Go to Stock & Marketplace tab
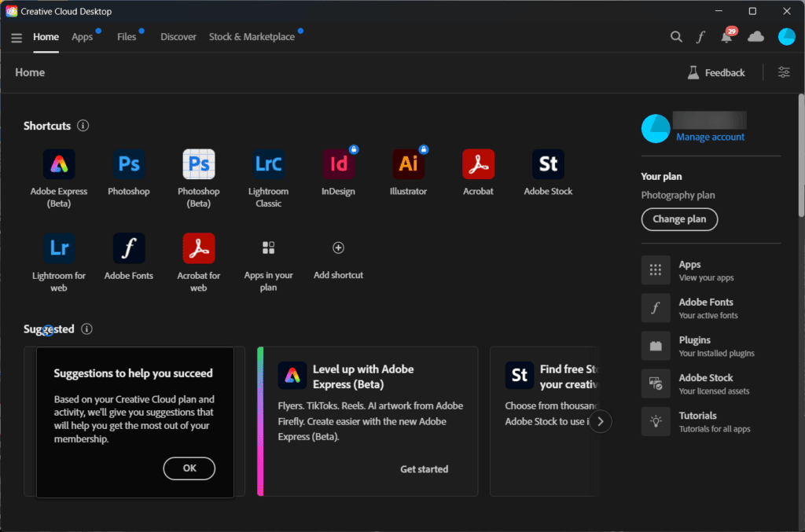Viewport: 805px width, 532px height. pyautogui.click(x=252, y=37)
